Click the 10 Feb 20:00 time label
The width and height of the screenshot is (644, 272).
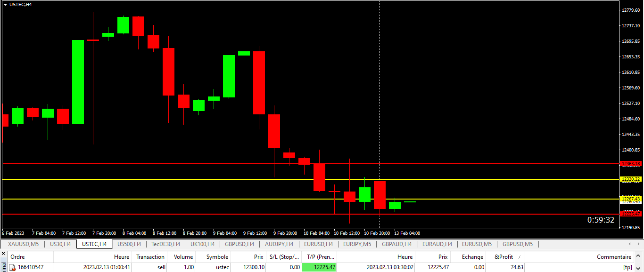(x=377, y=233)
